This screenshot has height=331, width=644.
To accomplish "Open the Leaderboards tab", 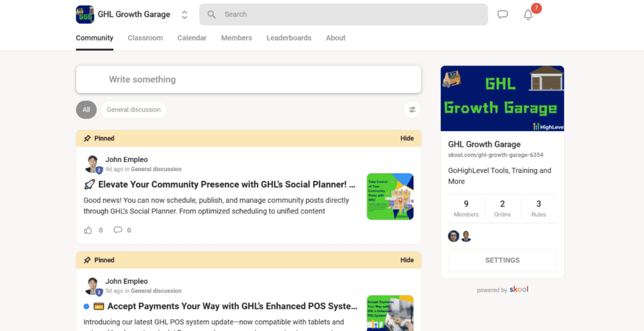I will tap(289, 38).
